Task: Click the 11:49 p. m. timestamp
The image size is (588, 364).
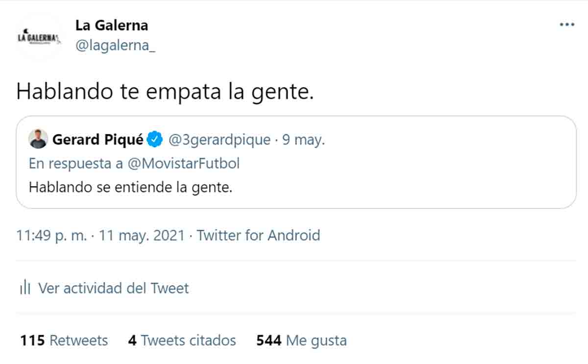Action: click(51, 236)
